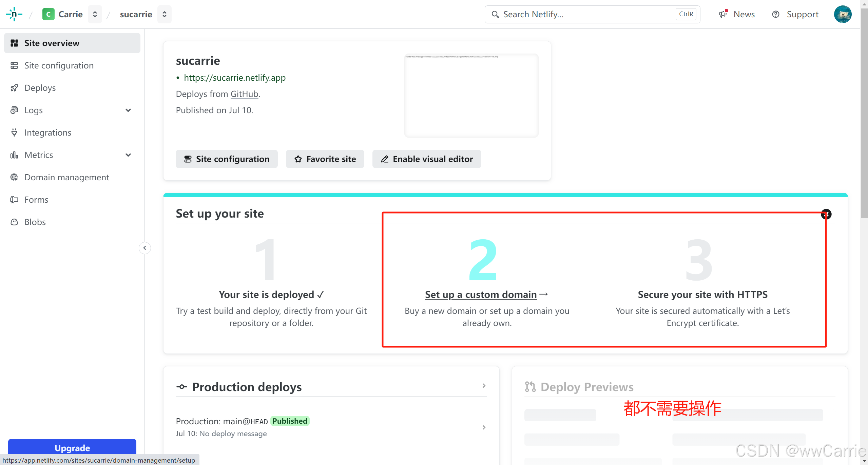Click the Support help icon
Image resolution: width=868 pixels, height=465 pixels.
(775, 14)
